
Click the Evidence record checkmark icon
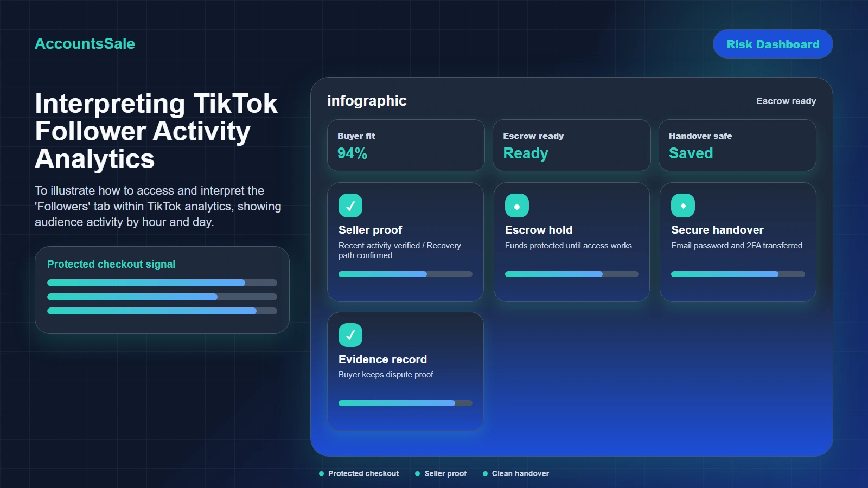coord(350,335)
